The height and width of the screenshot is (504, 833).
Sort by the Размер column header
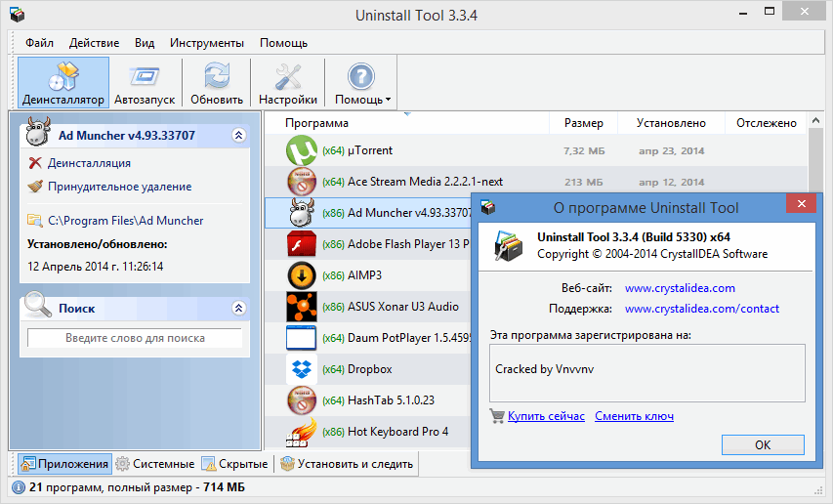pos(583,123)
